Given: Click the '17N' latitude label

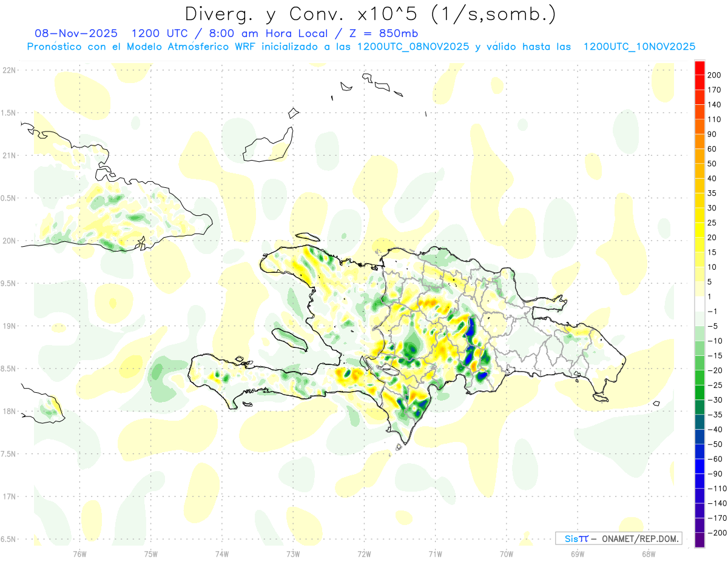Looking at the screenshot, I should pyautogui.click(x=9, y=497).
